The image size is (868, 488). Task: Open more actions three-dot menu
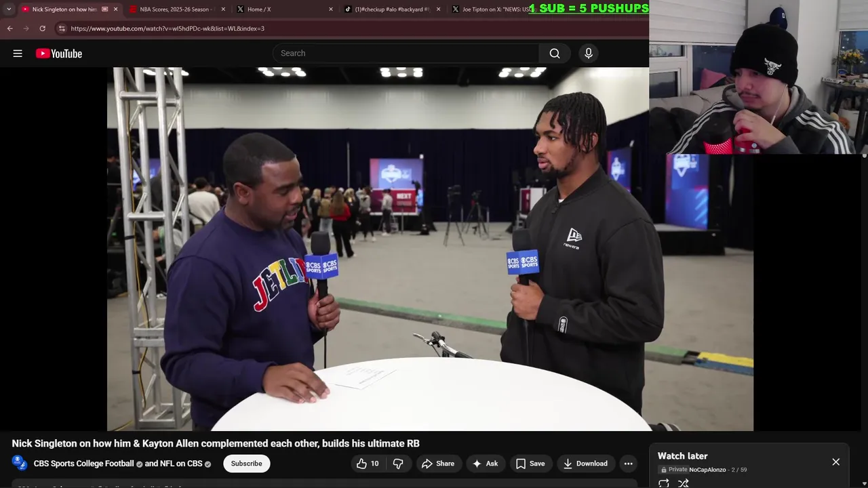[x=629, y=464]
